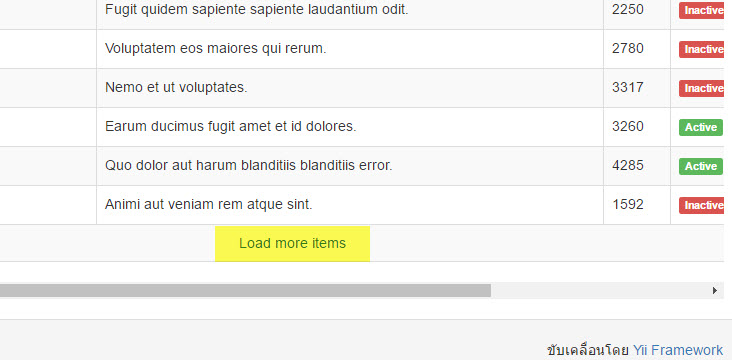
Task: Open the Yii Framework link
Action: click(677, 350)
